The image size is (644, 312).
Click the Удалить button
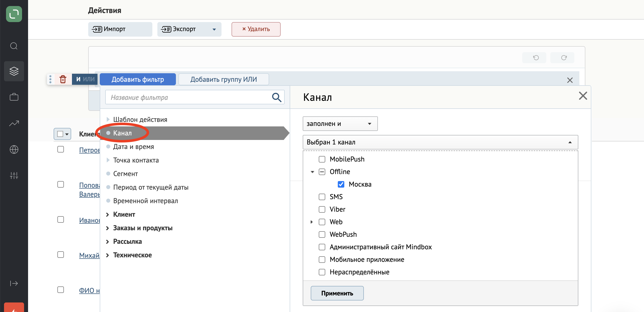(x=256, y=29)
